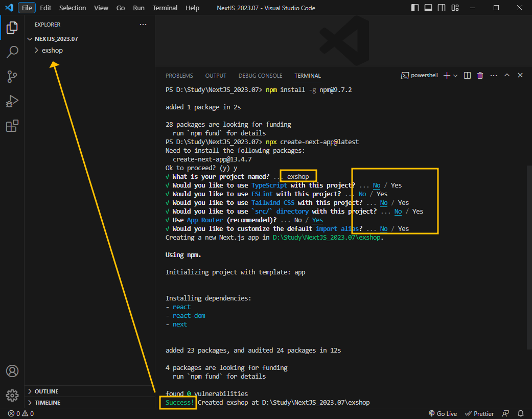The image size is (532, 419).
Task: Create a new terminal with plus icon
Action: pyautogui.click(x=447, y=75)
